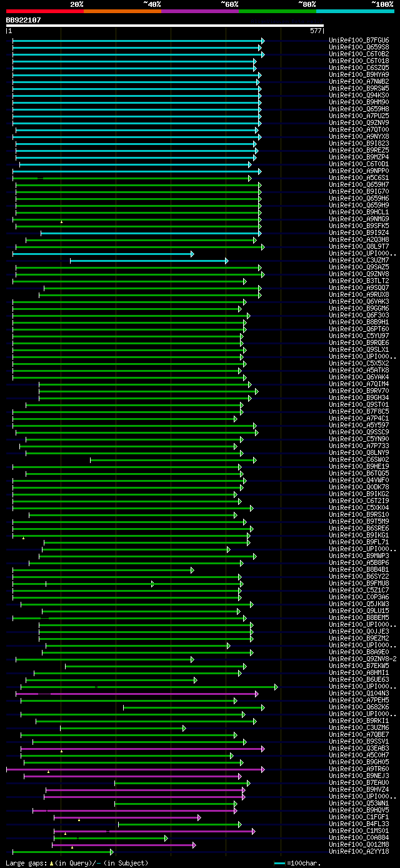Click label UniRef100_Q682K6
The image size is (400, 868).
tap(359, 707)
